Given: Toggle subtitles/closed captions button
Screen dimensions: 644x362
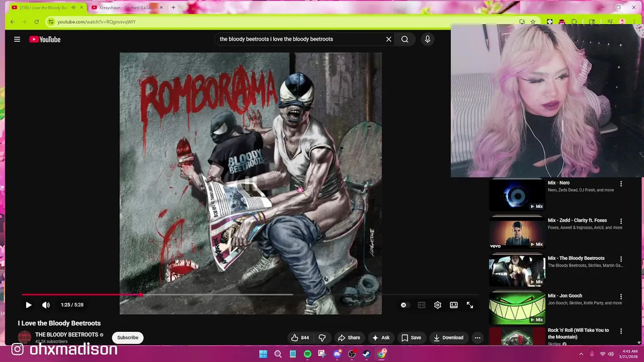Looking at the screenshot, I should point(422,305).
